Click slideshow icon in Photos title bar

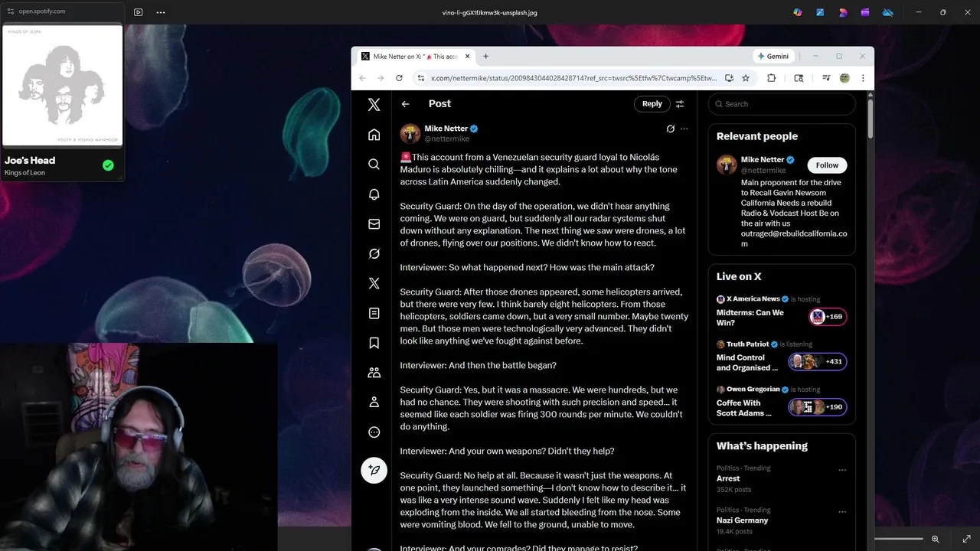coord(138,12)
